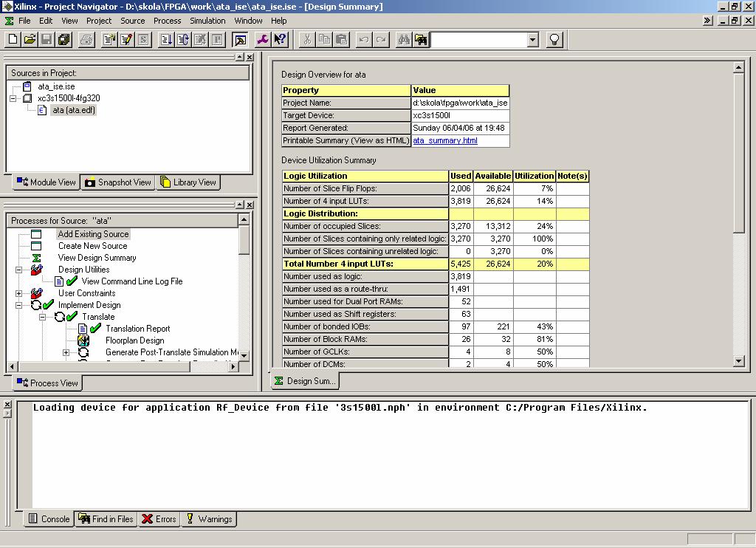
Task: Select the Module View tab
Action: [x=47, y=182]
